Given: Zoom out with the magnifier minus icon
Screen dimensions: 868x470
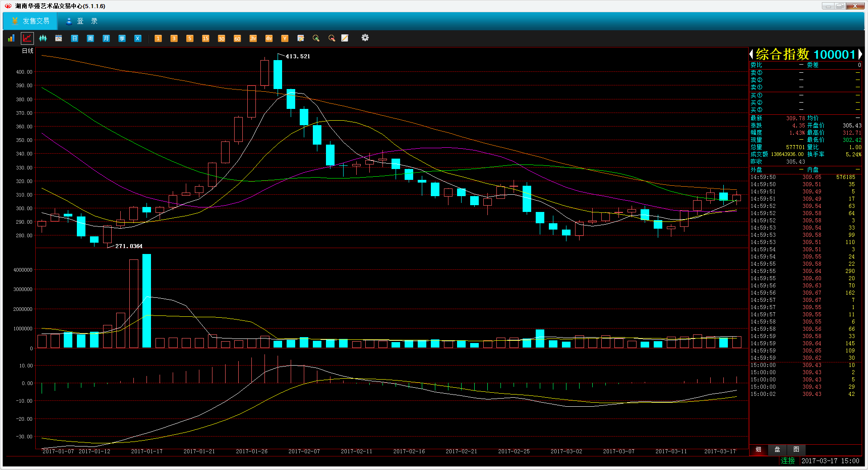Looking at the screenshot, I should pos(332,38).
